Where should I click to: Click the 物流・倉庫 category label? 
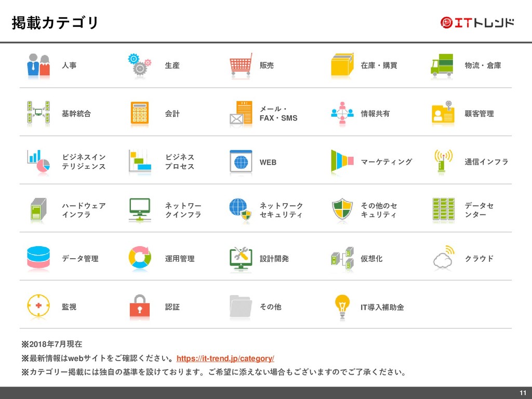click(483, 65)
